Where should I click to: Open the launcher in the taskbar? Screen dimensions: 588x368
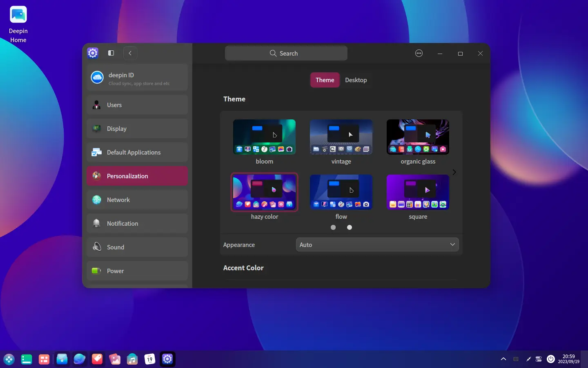tap(9, 359)
